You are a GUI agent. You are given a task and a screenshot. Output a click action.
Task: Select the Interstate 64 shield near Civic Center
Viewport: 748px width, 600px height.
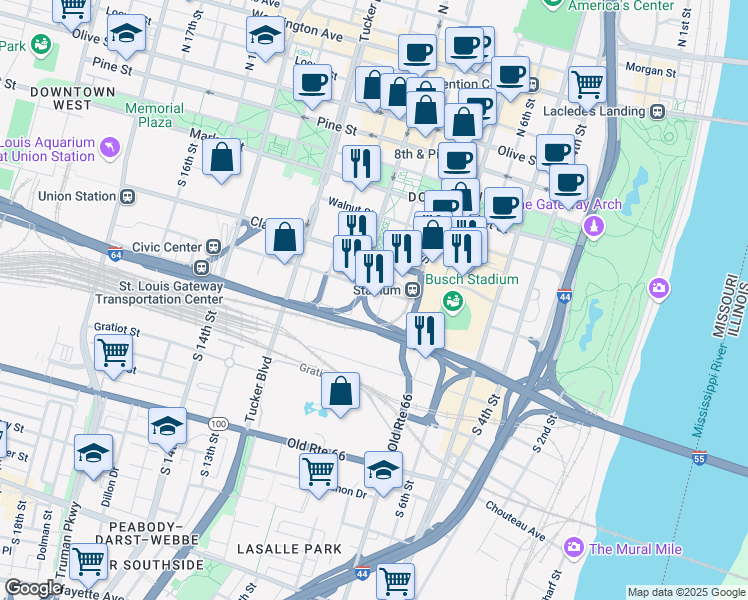(x=115, y=253)
